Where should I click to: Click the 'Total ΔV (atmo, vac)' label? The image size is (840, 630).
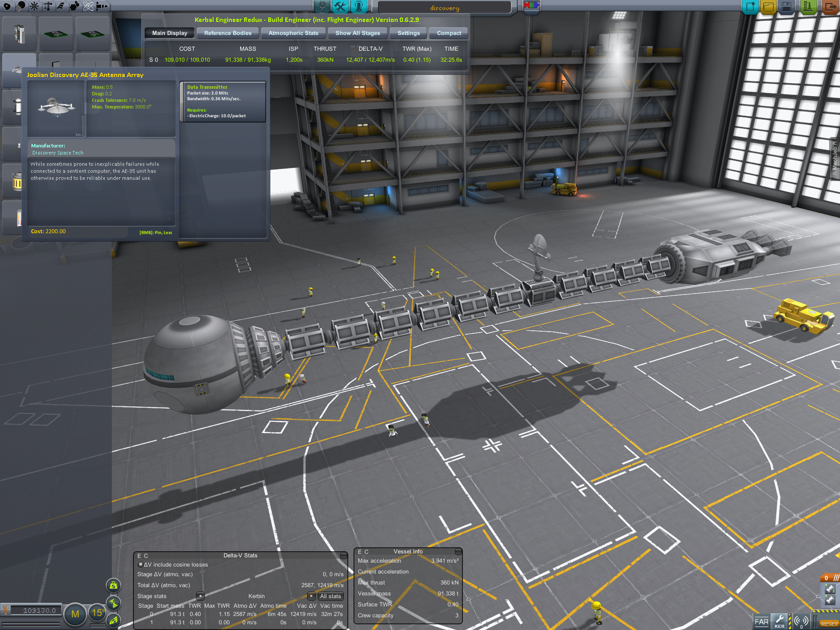click(x=164, y=585)
